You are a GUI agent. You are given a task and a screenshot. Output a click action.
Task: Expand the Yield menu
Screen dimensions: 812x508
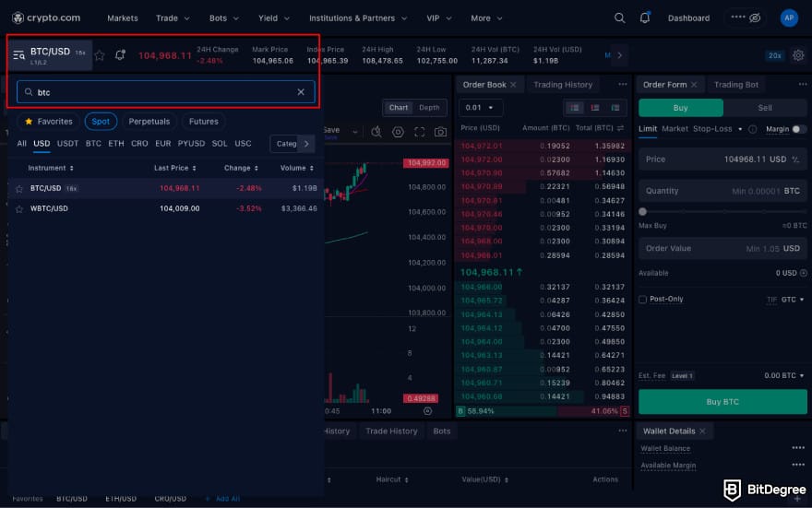pos(274,18)
